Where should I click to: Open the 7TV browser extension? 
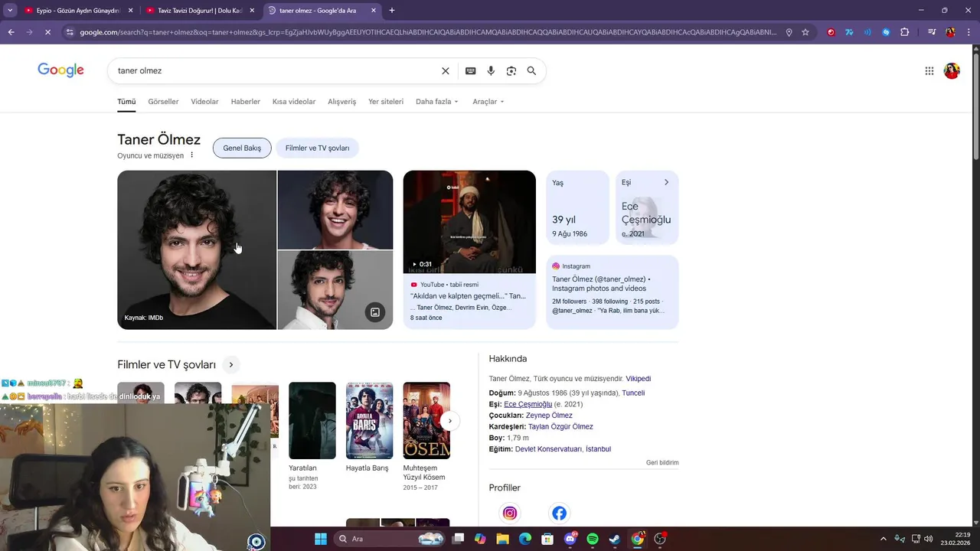tap(849, 32)
